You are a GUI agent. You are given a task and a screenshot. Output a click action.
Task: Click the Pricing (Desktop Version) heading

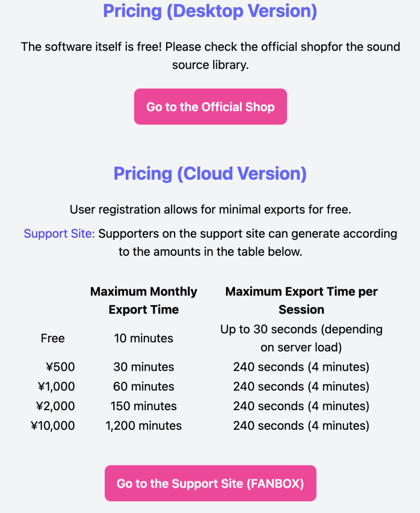point(210,11)
